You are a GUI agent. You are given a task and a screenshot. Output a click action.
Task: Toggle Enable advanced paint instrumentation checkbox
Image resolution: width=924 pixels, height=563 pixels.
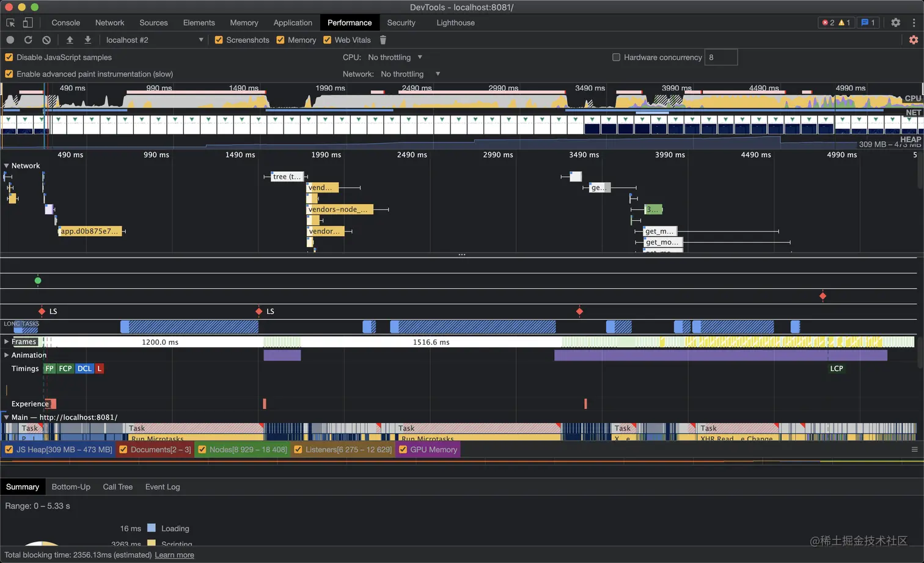(x=9, y=74)
